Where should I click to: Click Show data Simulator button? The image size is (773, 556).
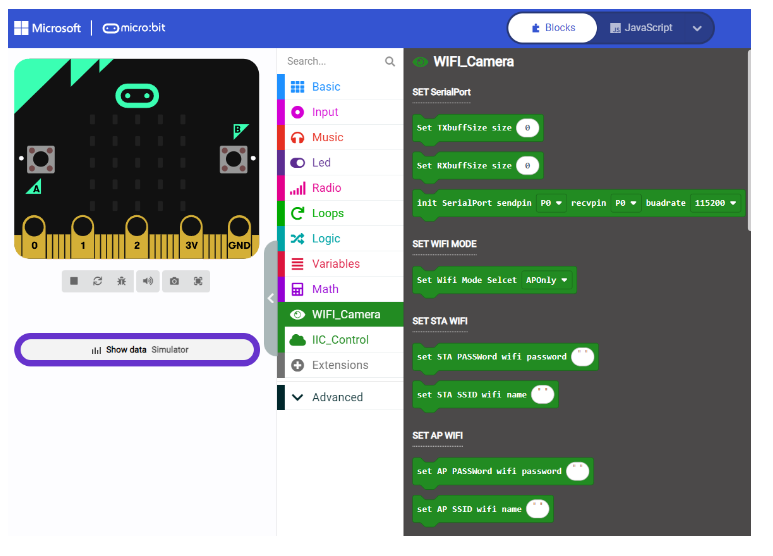[x=137, y=349]
